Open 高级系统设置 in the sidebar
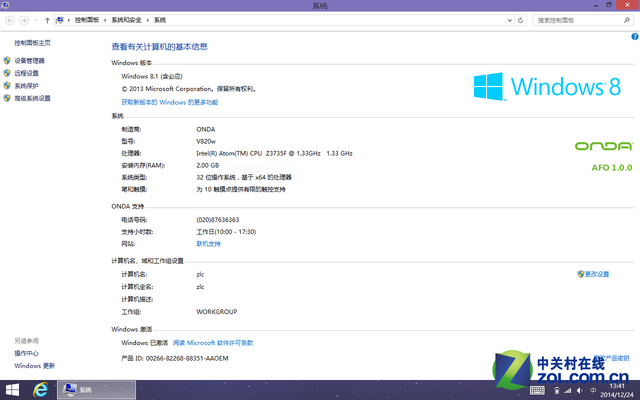640x400 pixels. [32, 98]
